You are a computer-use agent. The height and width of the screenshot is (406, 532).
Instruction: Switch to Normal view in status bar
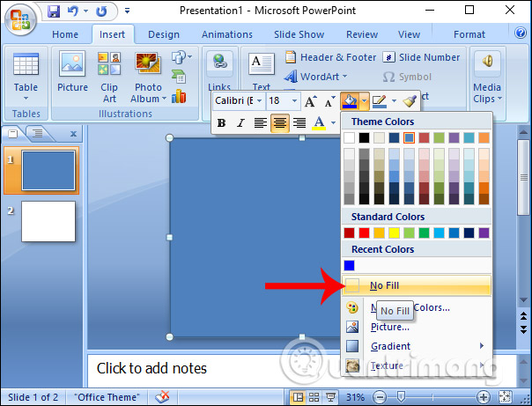click(298, 397)
